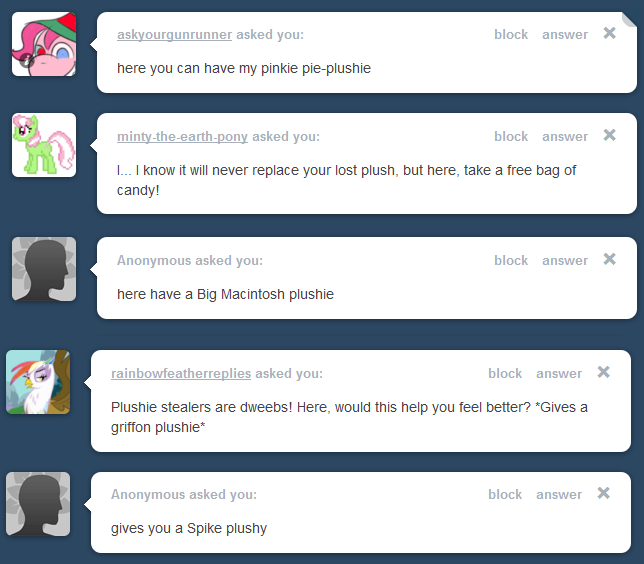Remove the Spike plushy anonymous ask
Viewport: 644px width, 564px height.
[603, 493]
